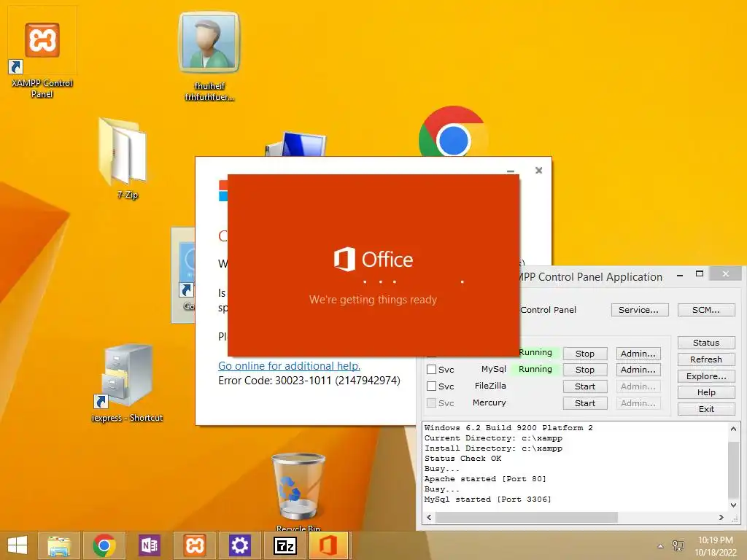Click the 'We're getting things ready' splash text
The width and height of the screenshot is (747, 560).
[373, 300]
